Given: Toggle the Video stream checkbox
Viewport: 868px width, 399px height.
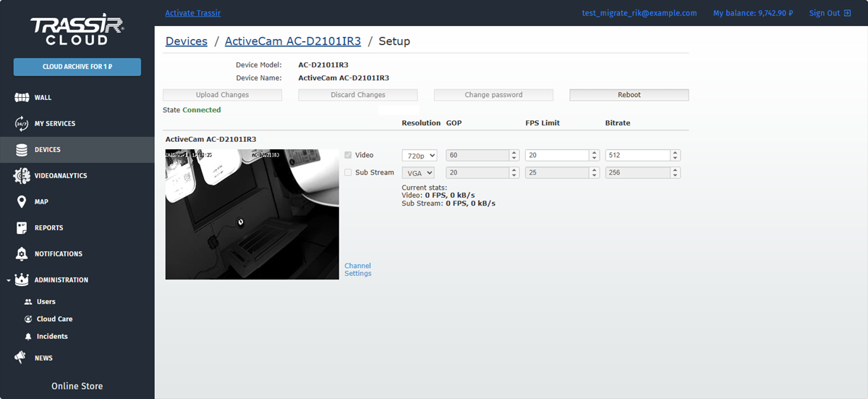Looking at the screenshot, I should tap(349, 155).
